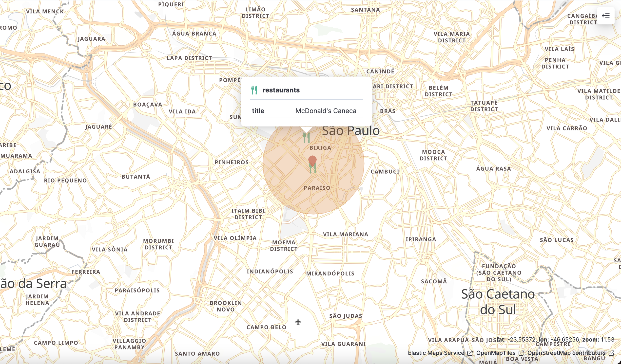This screenshot has height=364, width=621.
Task: Click the "CANINDÉ" neighborhood label
Action: pos(380,71)
